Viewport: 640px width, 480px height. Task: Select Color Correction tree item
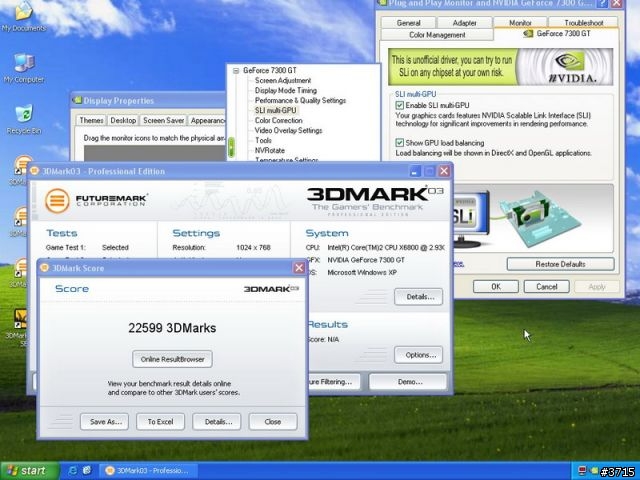[278, 120]
